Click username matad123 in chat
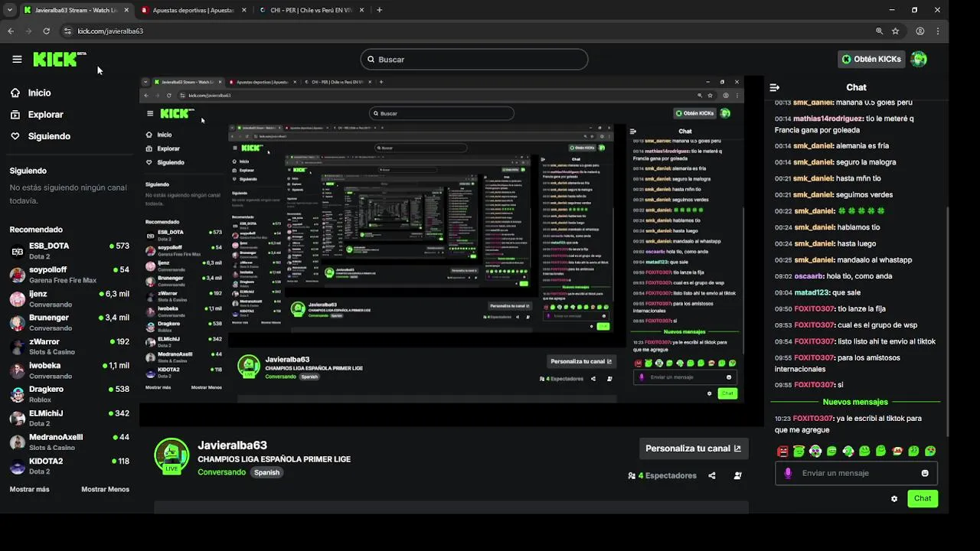The width and height of the screenshot is (980, 551). (x=812, y=292)
